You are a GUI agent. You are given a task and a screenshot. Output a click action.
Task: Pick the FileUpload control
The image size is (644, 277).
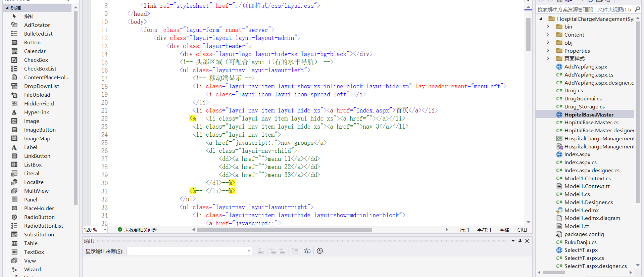pos(37,95)
